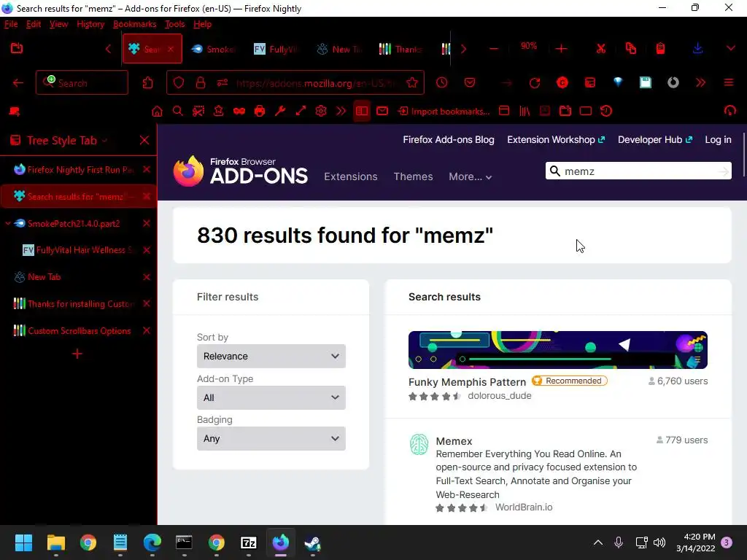
Task: Take a screenshot with the scissors capture icon
Action: click(x=198, y=112)
